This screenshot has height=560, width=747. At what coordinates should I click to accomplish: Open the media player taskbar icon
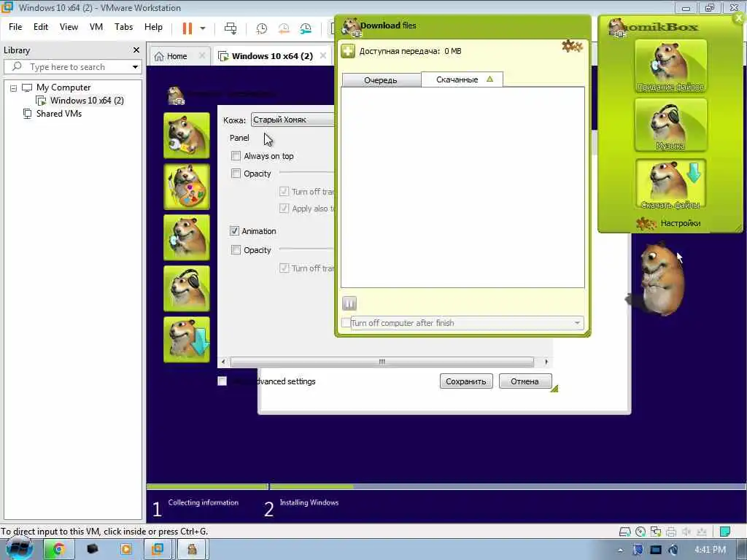(125, 550)
